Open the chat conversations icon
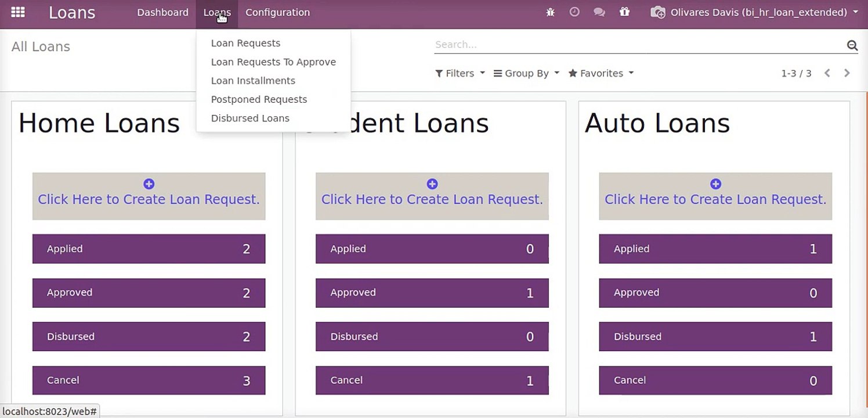The width and height of the screenshot is (868, 418). coord(599,12)
